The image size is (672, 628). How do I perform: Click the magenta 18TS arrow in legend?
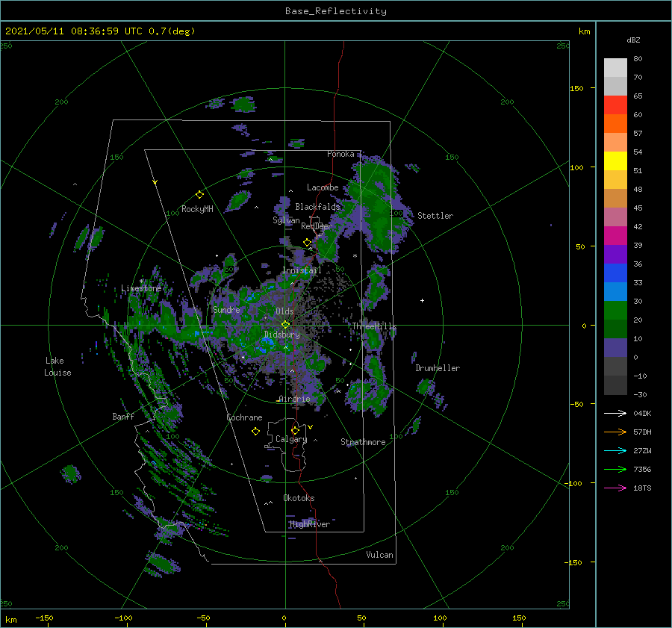coord(615,488)
